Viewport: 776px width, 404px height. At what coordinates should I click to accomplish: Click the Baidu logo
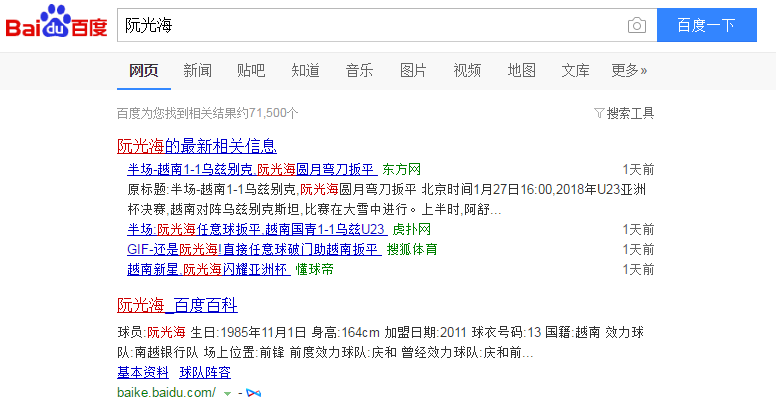tap(57, 24)
